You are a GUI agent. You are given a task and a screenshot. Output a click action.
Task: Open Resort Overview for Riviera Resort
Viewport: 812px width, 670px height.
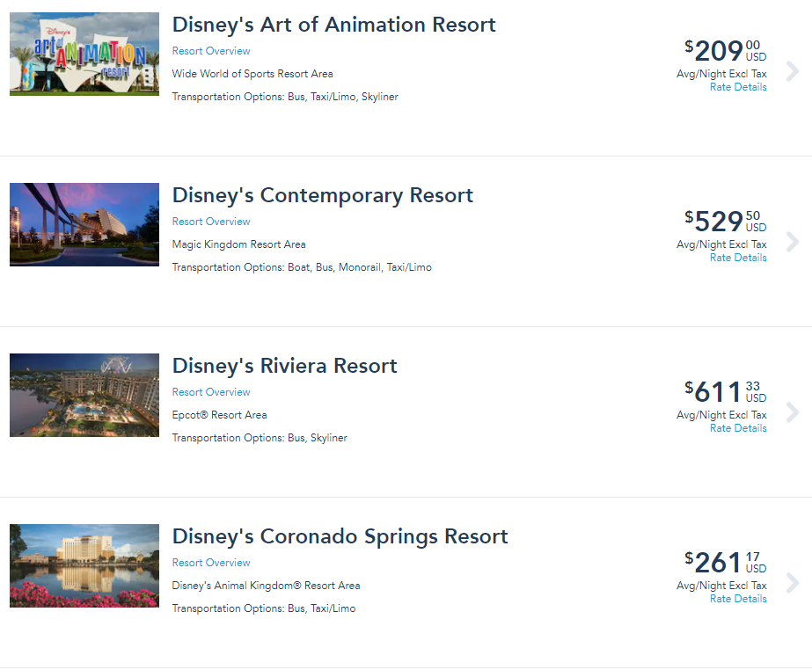click(x=211, y=392)
